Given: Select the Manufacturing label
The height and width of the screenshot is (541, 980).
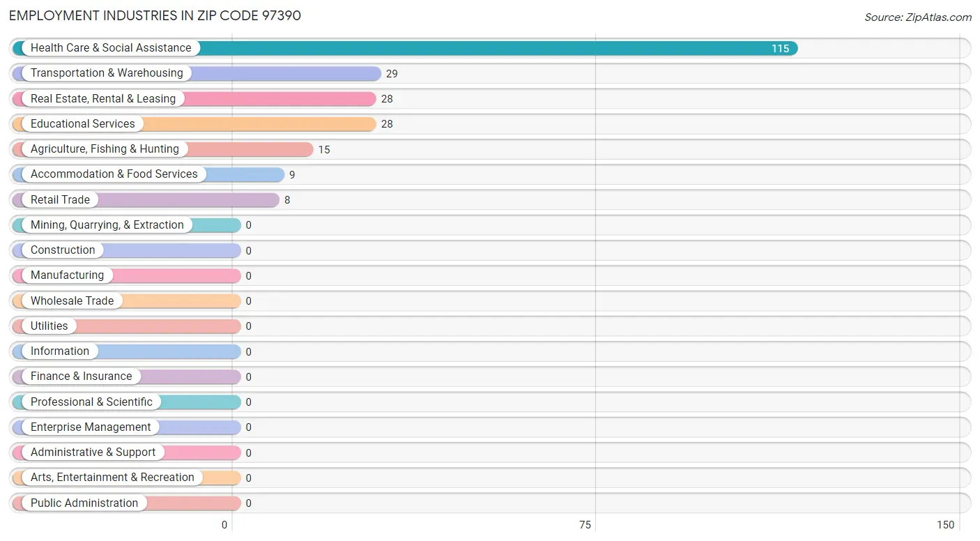Looking at the screenshot, I should [67, 275].
